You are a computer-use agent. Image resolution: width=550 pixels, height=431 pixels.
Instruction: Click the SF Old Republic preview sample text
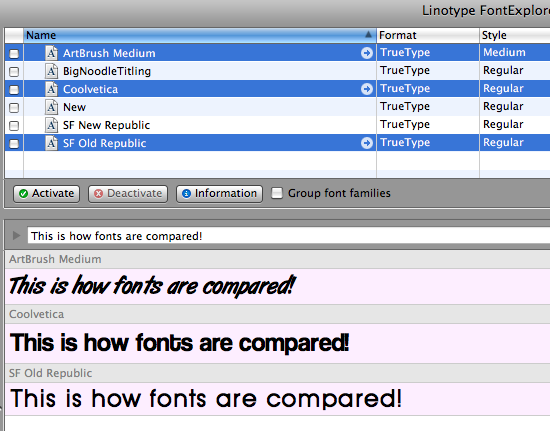coord(206,398)
